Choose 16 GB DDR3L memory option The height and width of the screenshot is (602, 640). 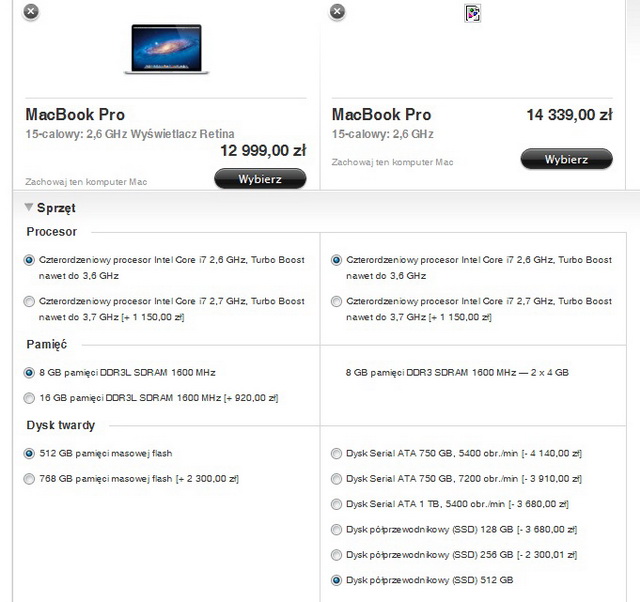[x=29, y=398]
